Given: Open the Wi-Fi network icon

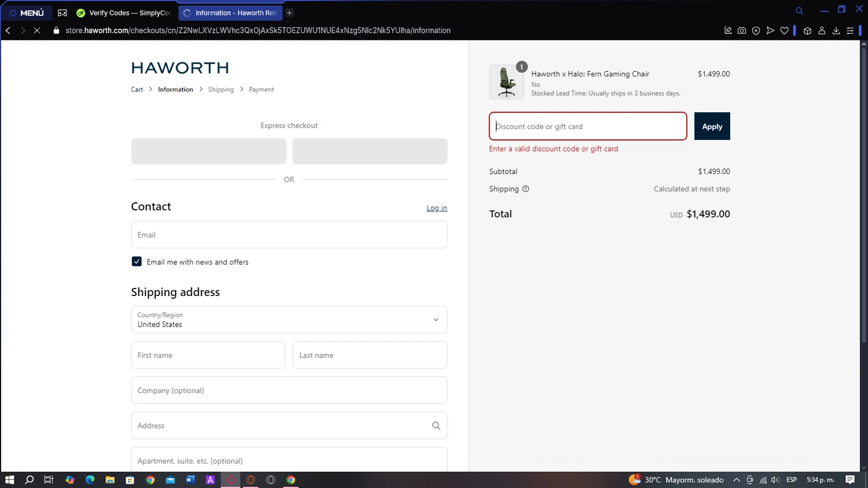Looking at the screenshot, I should (x=763, y=480).
